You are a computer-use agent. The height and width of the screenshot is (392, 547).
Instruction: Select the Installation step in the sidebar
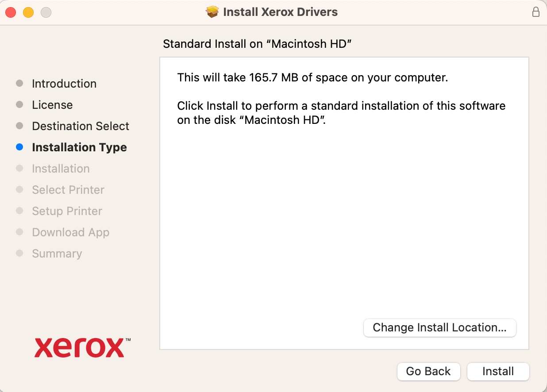[61, 169]
